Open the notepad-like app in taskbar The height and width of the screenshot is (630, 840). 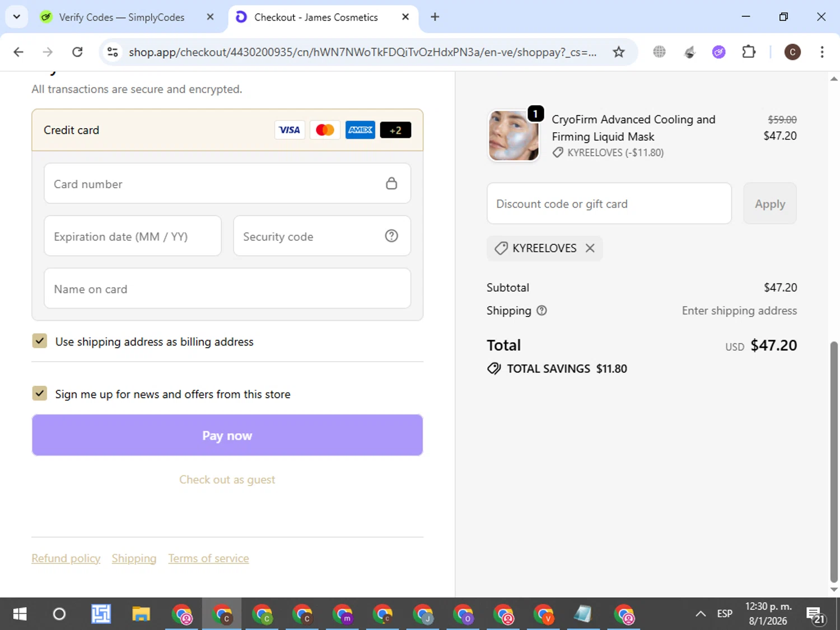tap(583, 614)
